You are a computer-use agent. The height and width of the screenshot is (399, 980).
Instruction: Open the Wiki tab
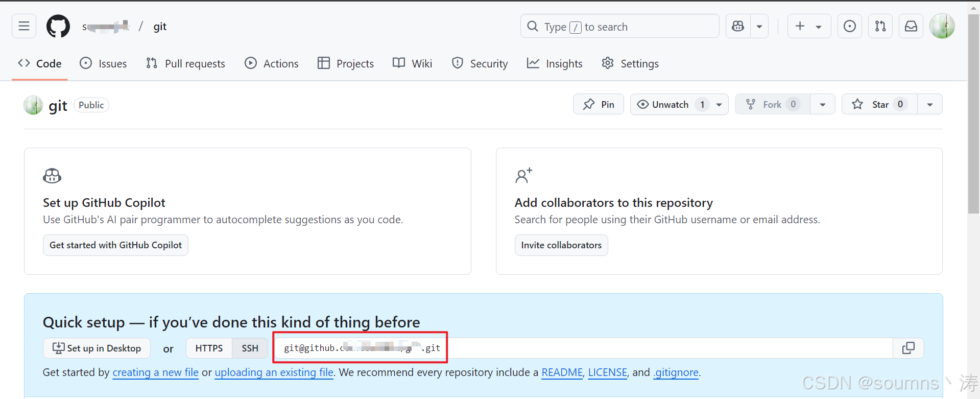coord(413,63)
